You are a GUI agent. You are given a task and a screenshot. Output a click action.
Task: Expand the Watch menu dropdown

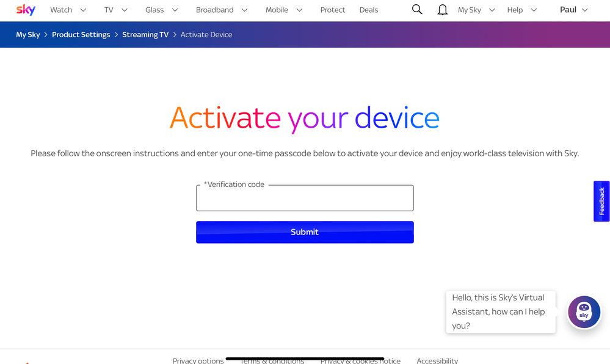pos(68,10)
